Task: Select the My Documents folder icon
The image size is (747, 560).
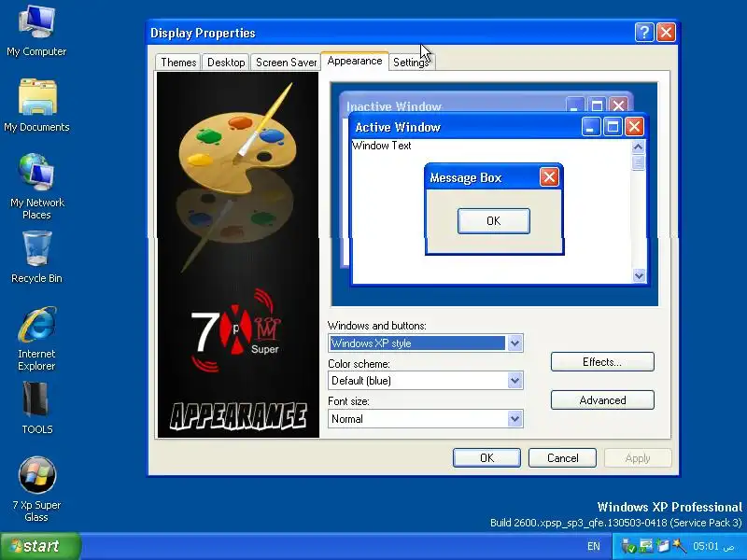Action: (x=36, y=105)
